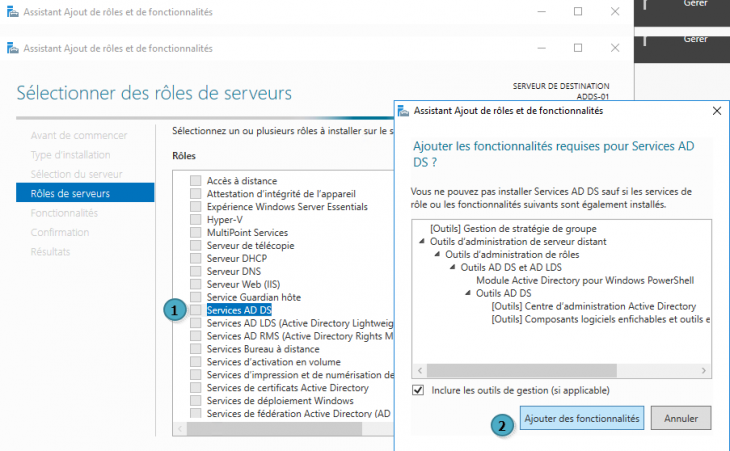This screenshot has height=451, width=730.
Task: Check the MultiPoint Services checkbox
Action: click(x=196, y=232)
